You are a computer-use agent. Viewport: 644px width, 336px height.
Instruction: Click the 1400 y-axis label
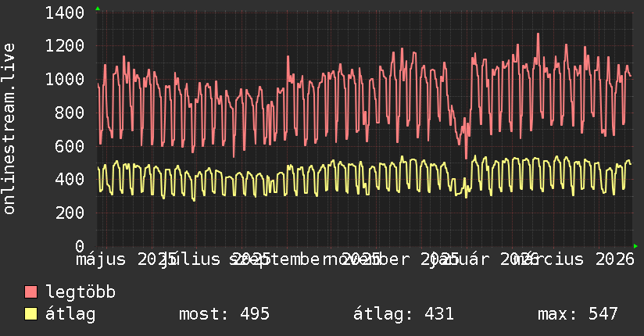point(65,13)
